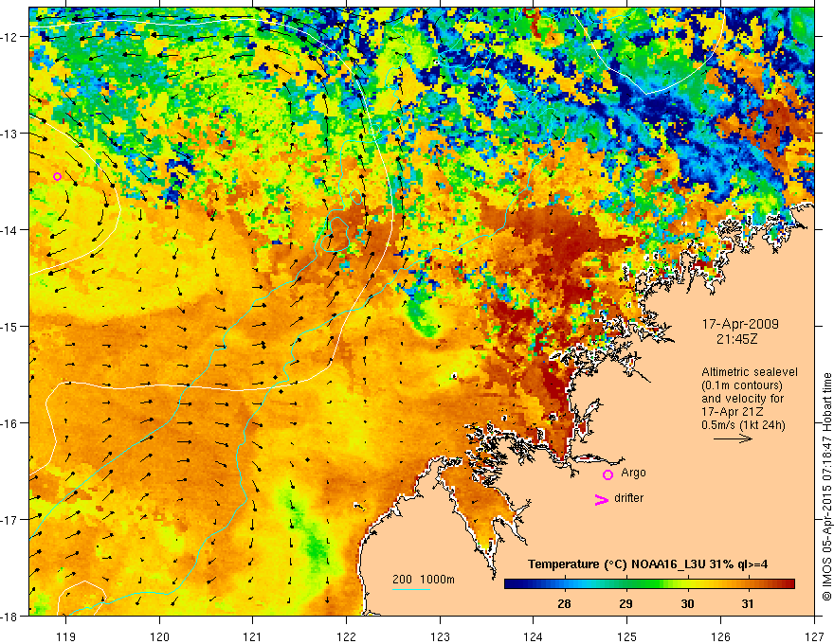Click longitude axis label 124
This screenshot has height=644, width=834.
coord(534,636)
